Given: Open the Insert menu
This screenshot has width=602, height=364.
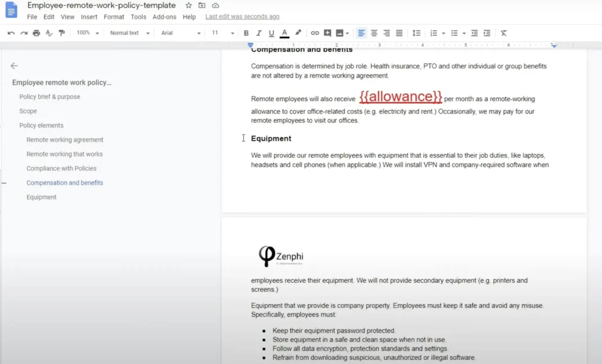Looking at the screenshot, I should (89, 17).
